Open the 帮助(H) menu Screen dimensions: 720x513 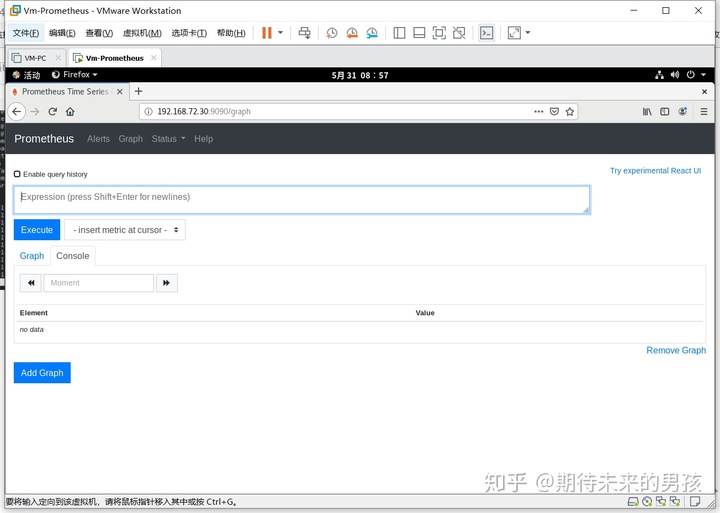pyautogui.click(x=231, y=33)
